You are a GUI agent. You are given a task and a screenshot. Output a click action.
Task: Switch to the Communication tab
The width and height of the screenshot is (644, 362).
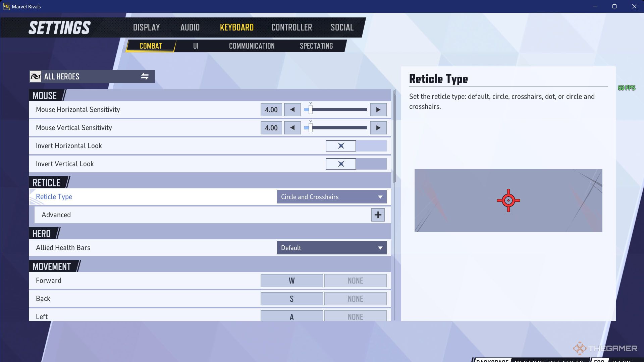251,46
